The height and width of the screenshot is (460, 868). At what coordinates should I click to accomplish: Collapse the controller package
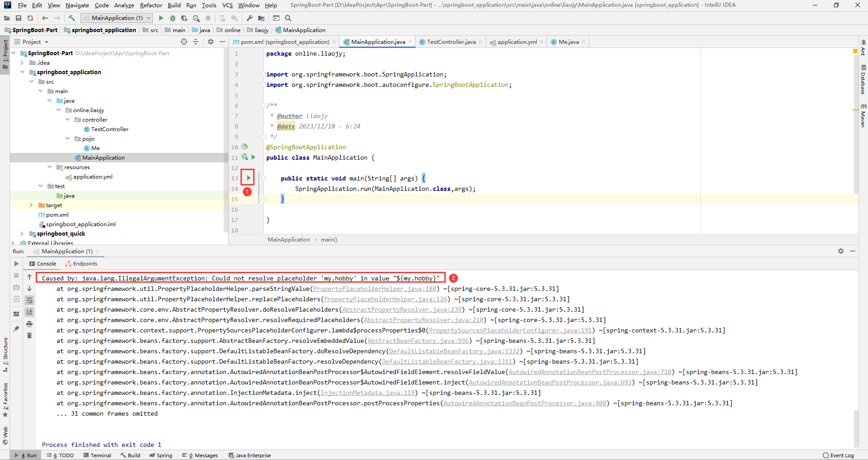pyautogui.click(x=67, y=119)
